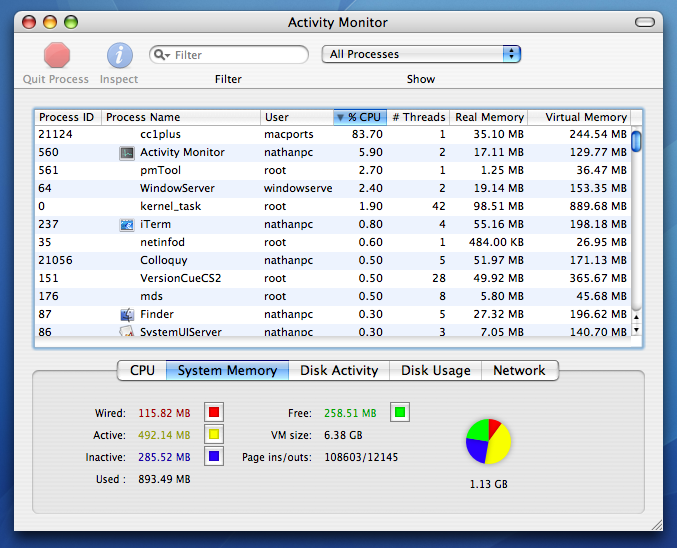The height and width of the screenshot is (548, 677).
Task: Click the Finder process icon
Action: pyautogui.click(x=127, y=315)
